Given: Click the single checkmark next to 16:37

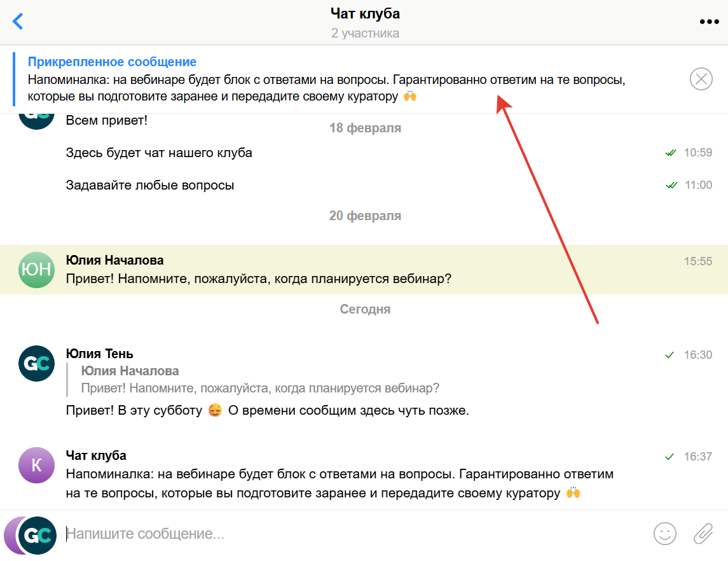Looking at the screenshot, I should coord(669,457).
